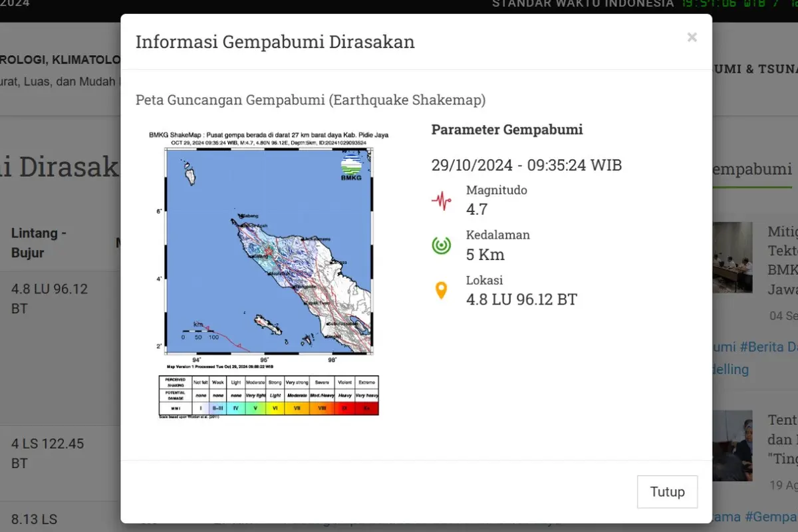Open the meeting photo news thumbnail

point(732,257)
